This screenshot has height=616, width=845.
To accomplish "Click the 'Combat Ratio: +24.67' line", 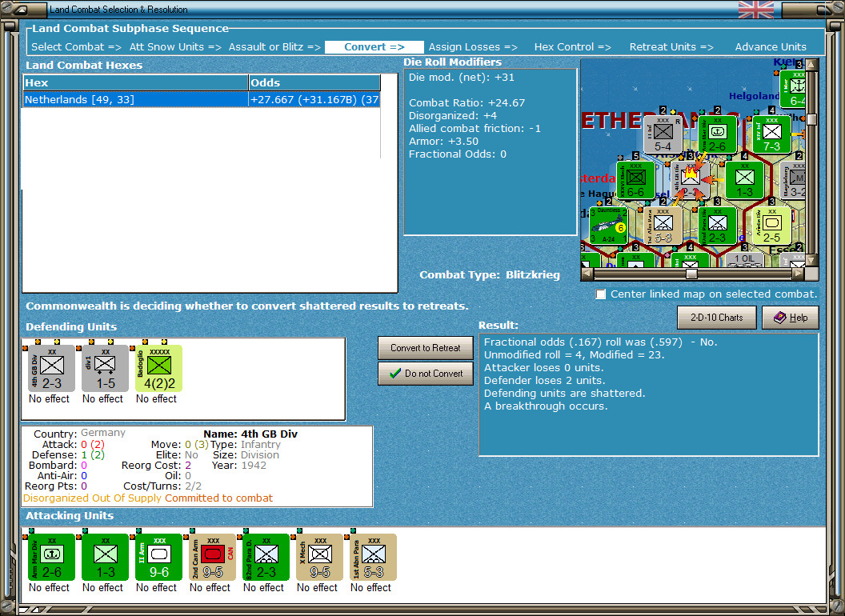I will (x=467, y=103).
